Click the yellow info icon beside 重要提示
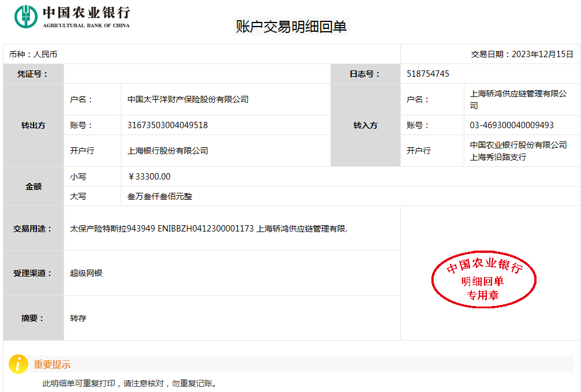 point(18,364)
